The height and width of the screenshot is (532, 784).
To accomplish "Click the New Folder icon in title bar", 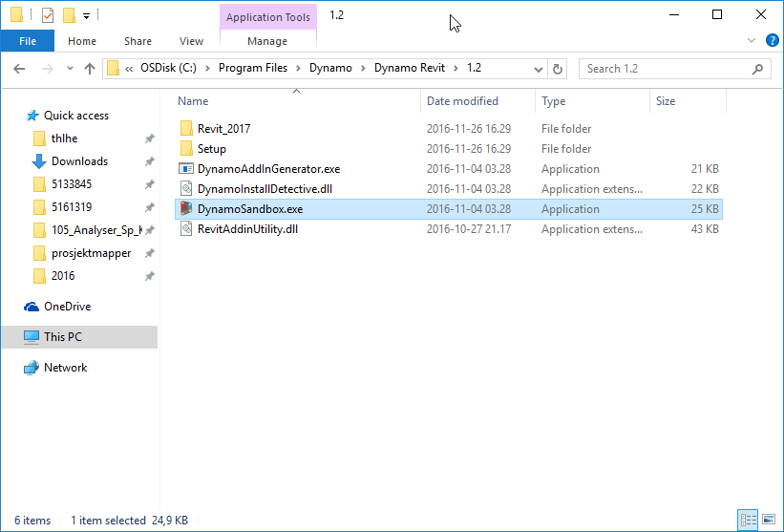I will point(69,15).
